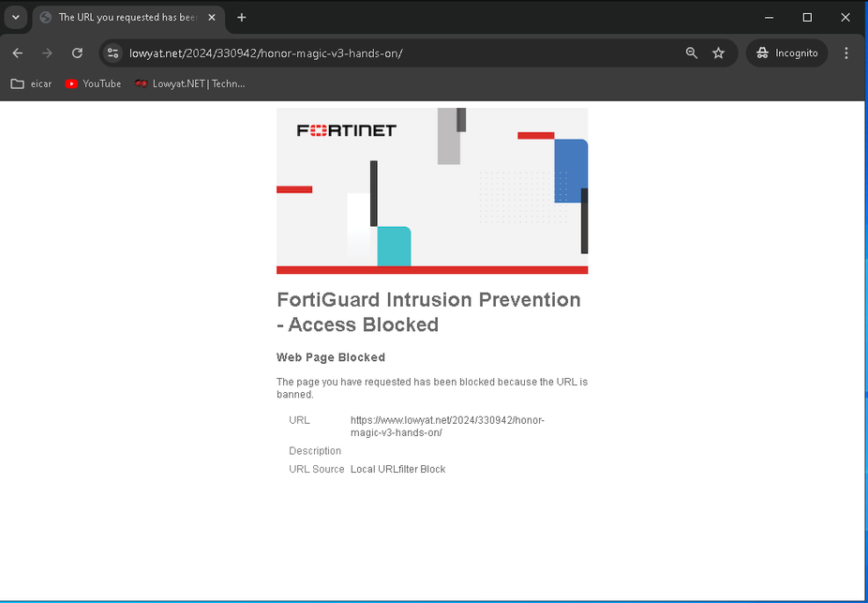868x603 pixels.
Task: Go back with the back arrow
Action: pyautogui.click(x=18, y=53)
